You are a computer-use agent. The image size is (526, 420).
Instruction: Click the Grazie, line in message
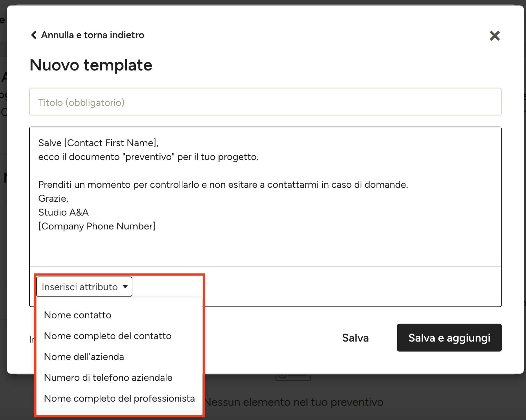pos(54,199)
